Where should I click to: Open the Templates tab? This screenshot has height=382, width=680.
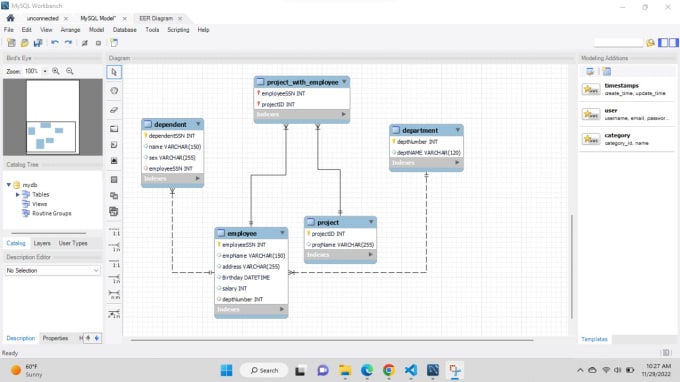[594, 339]
